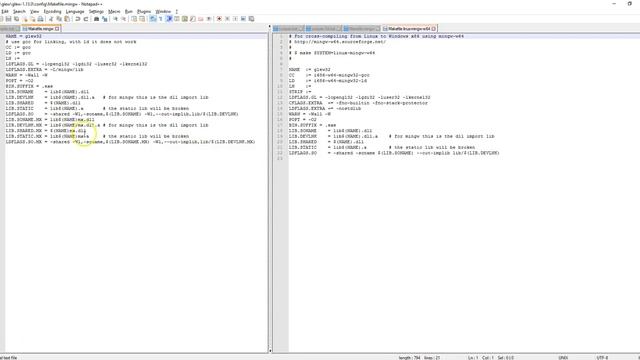This screenshot has height=360, width=640.
Task: Click the 'LDFLAGS.EXTRA += -nostdlib' line
Action: [x=325, y=109]
